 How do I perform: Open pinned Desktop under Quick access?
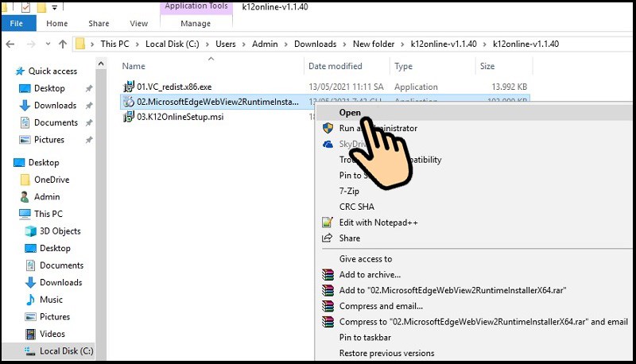pos(49,88)
